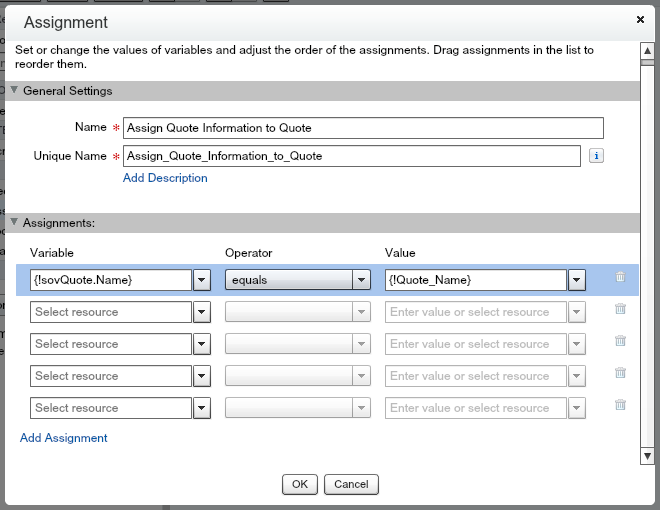This screenshot has width=660, height=510.
Task: Open dropdown for {!sovQuote.Name} variable
Action: 201,280
